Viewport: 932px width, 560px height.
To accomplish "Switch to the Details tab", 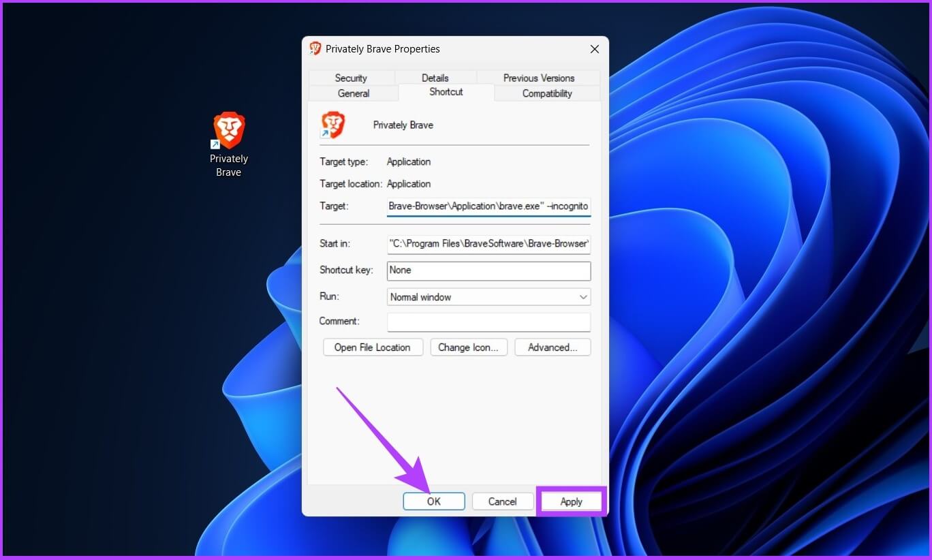I will [x=435, y=78].
